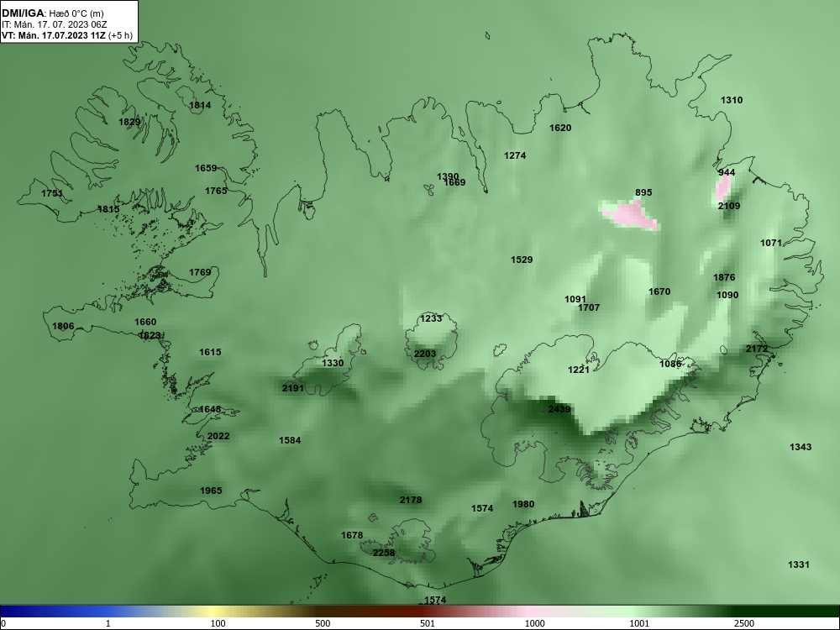Click the height label 1660

145,322
